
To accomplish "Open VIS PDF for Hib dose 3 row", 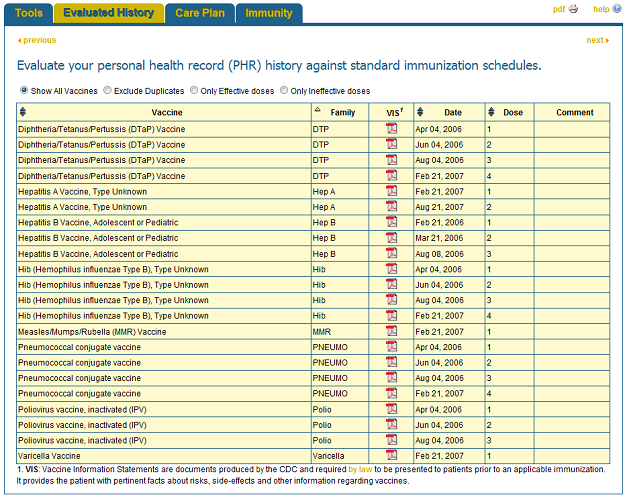I will pos(391,300).
